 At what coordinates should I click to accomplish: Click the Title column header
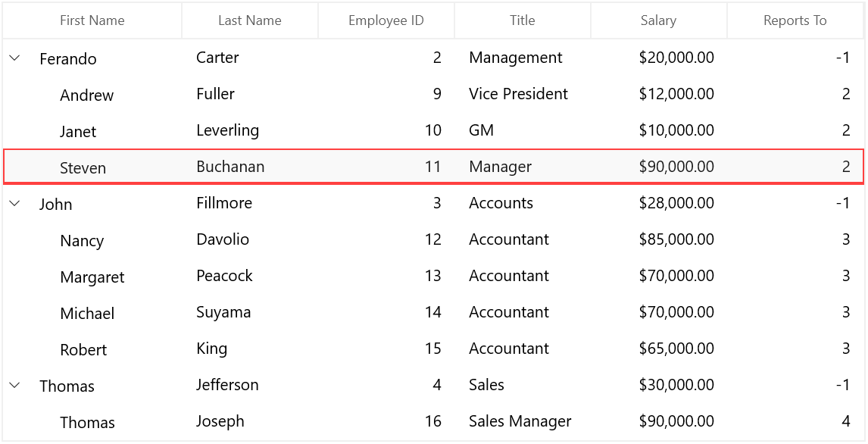[522, 20]
